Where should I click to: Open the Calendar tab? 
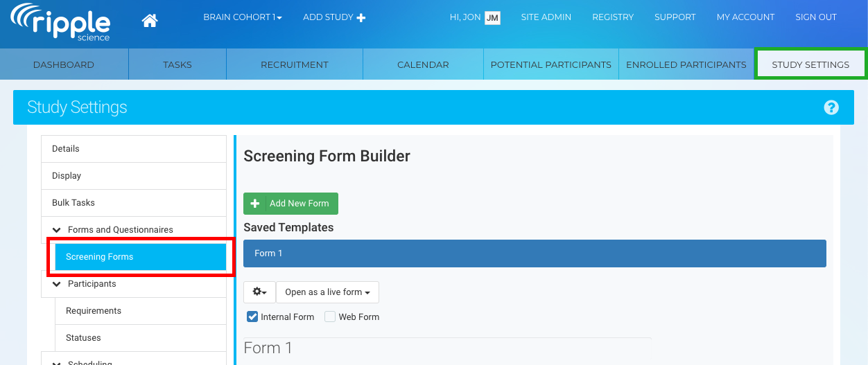[423, 64]
